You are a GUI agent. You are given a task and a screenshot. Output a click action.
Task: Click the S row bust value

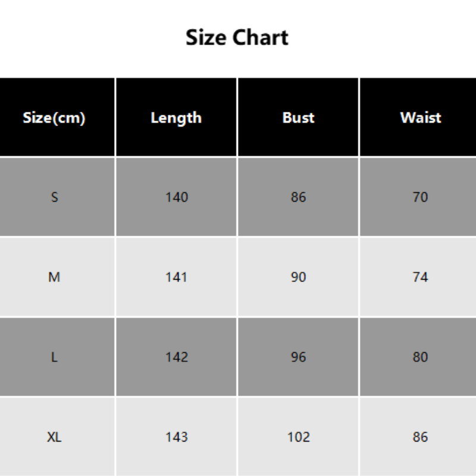point(298,197)
